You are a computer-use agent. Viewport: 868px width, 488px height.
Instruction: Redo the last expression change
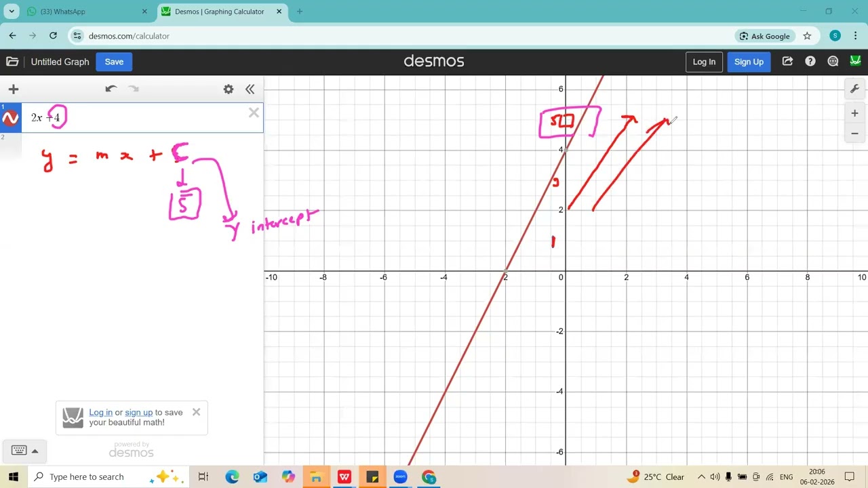[x=134, y=89]
